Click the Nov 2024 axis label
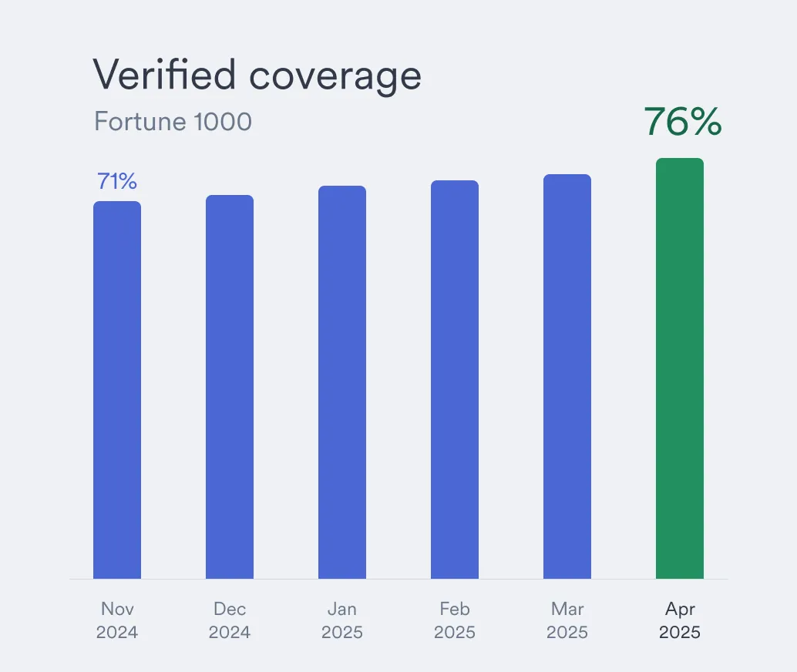Screen dimensions: 797x672 [117, 620]
